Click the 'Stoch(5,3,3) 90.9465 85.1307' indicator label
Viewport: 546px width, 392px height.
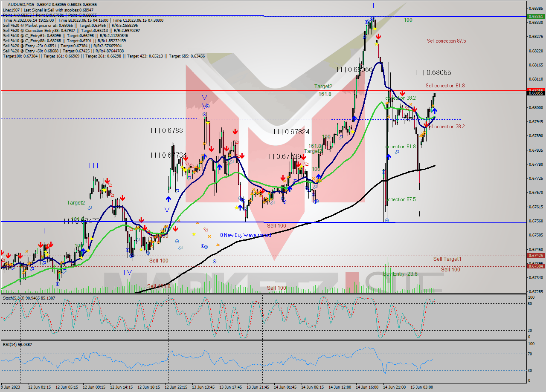29,298
